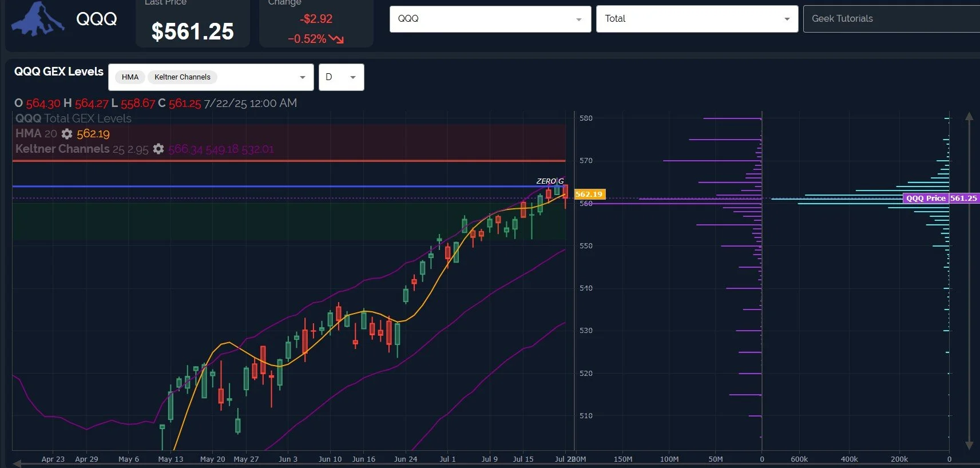Click the open value 564.30
The height and width of the screenshot is (468, 980).
coord(43,104)
